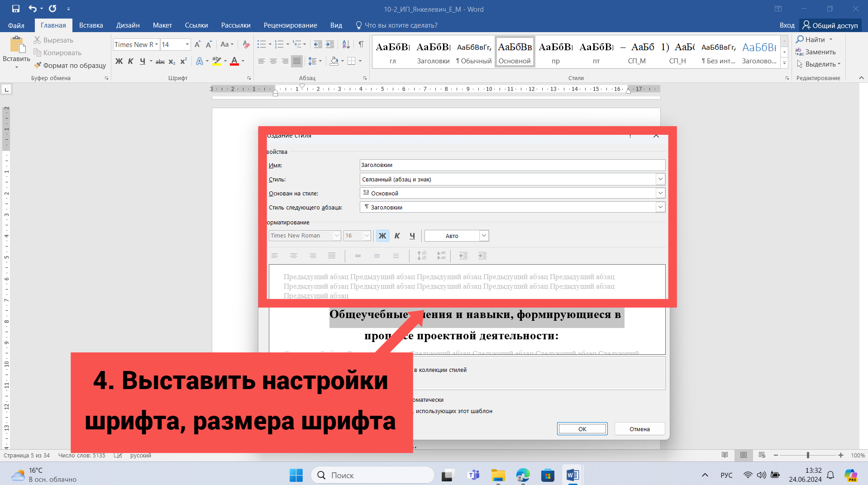
Task: Increase font size in ribbon
Action: click(197, 44)
